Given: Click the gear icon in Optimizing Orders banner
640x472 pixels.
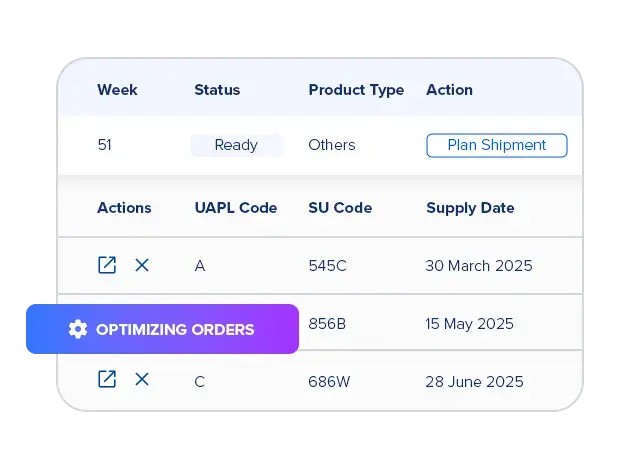Looking at the screenshot, I should [x=78, y=329].
